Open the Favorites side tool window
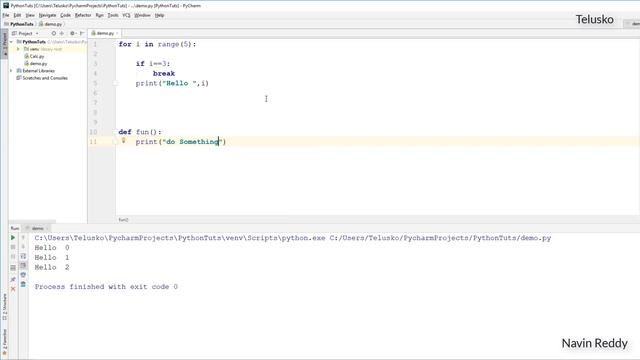The image size is (640, 360). pyautogui.click(x=4, y=342)
